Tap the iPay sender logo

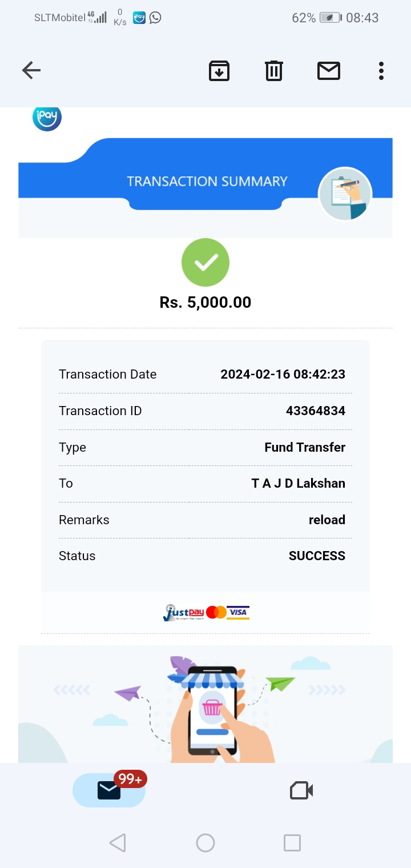coord(47,118)
